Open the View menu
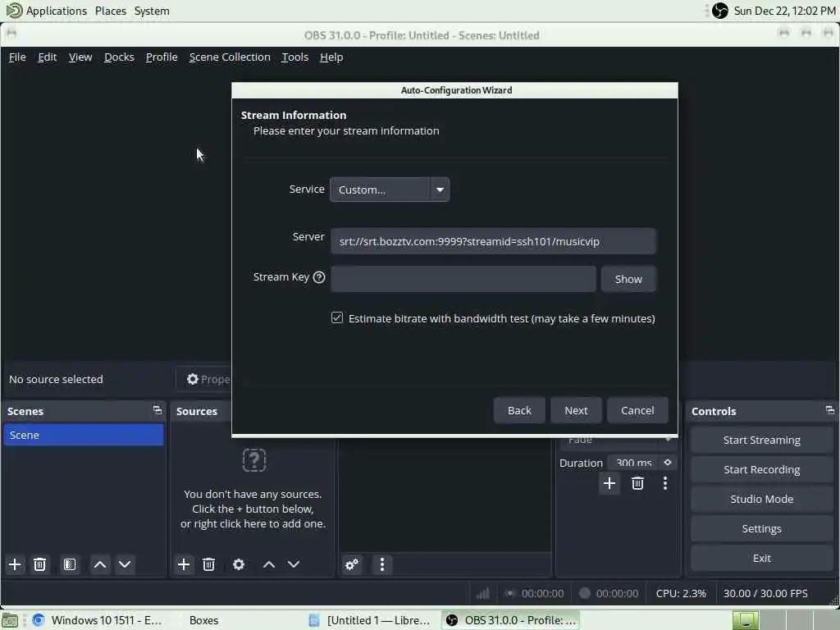Screen dimensions: 840x630 tap(80, 57)
